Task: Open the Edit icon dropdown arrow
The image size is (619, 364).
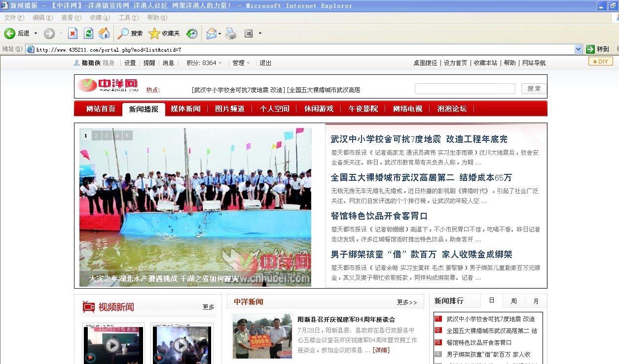Action: click(260, 33)
